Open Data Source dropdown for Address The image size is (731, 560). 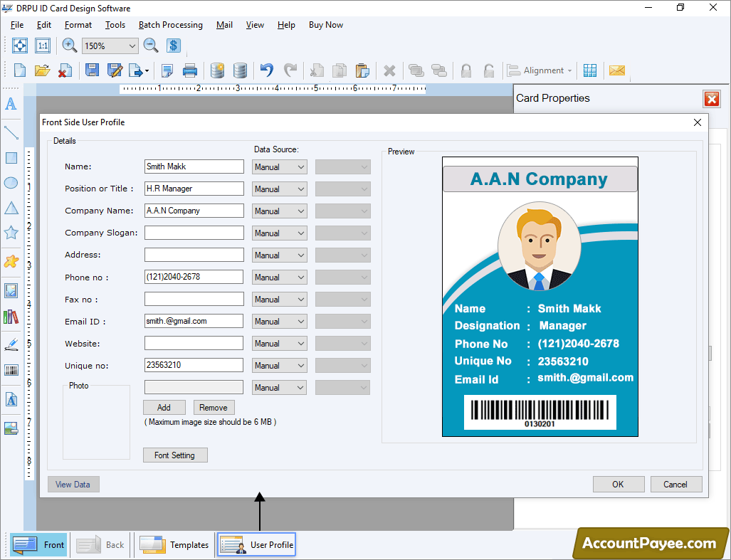click(279, 255)
